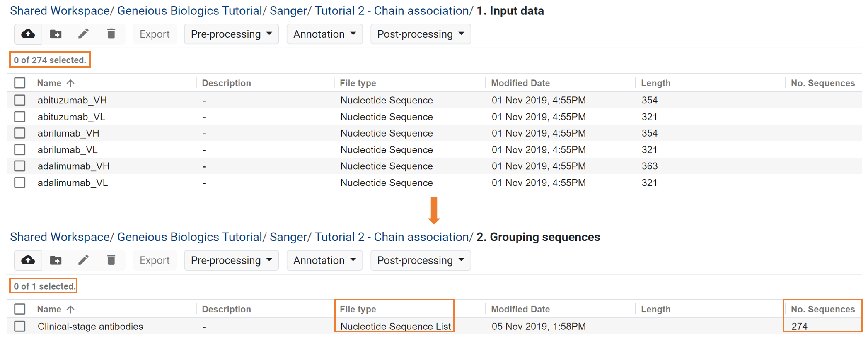Tick the abituzumab_VH checkbox
This screenshot has width=868, height=341.
coord(19,100)
